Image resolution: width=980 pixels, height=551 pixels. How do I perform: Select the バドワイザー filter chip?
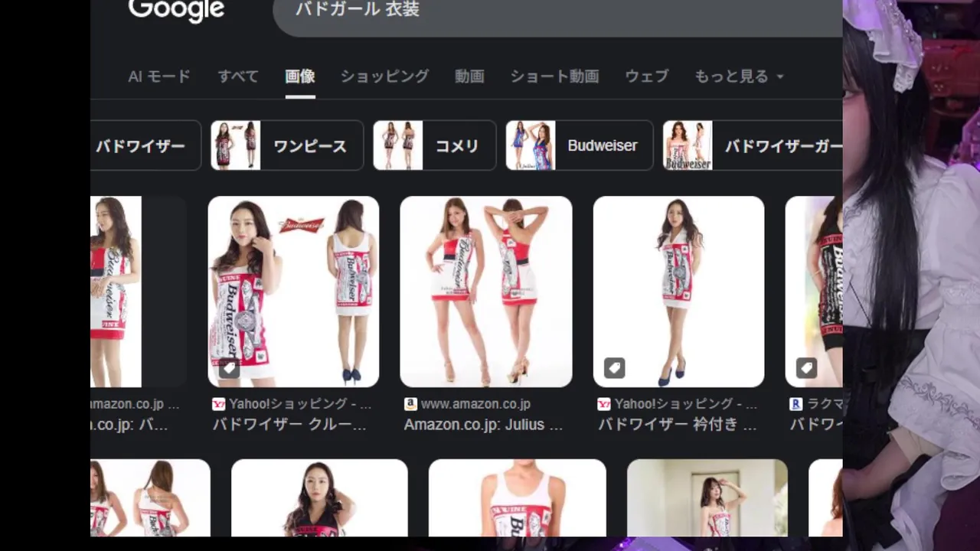[x=145, y=145]
